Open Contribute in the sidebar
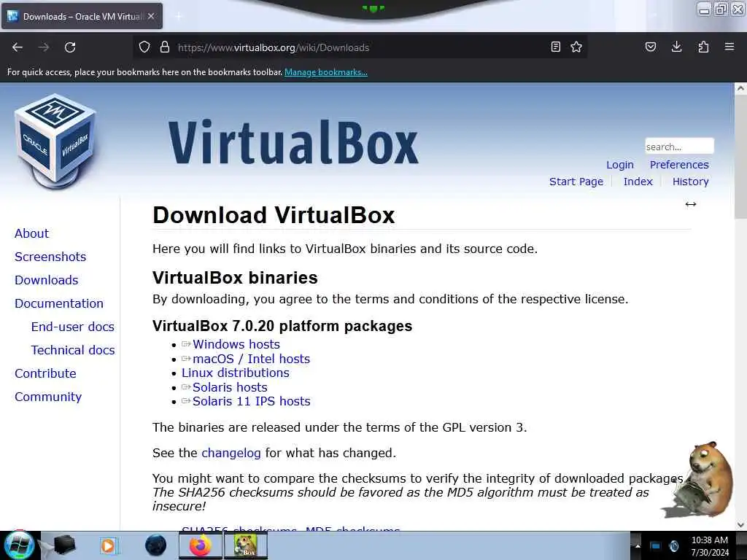 (45, 373)
